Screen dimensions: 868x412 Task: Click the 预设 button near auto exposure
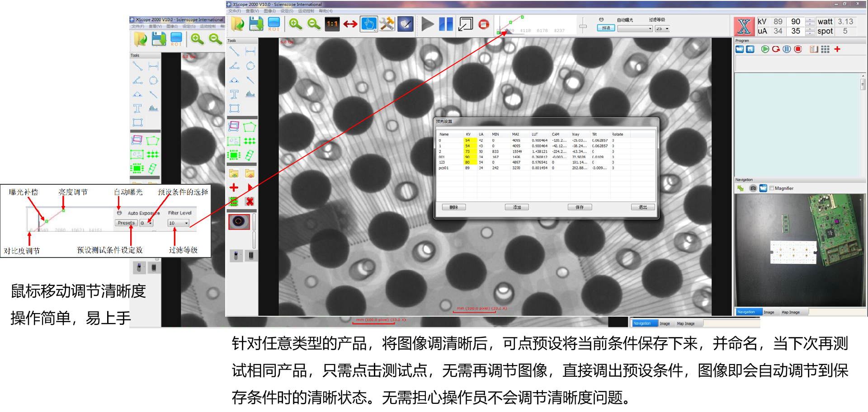tap(606, 28)
